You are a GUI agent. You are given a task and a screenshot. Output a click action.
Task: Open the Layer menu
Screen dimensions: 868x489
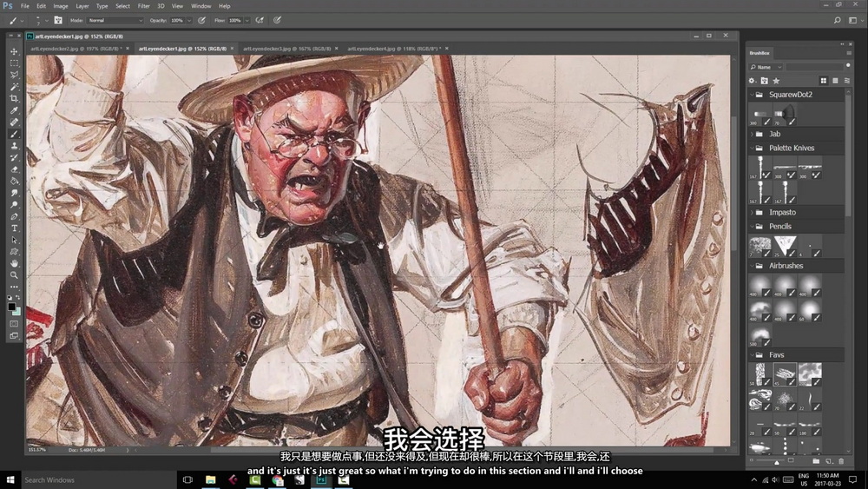pos(82,6)
